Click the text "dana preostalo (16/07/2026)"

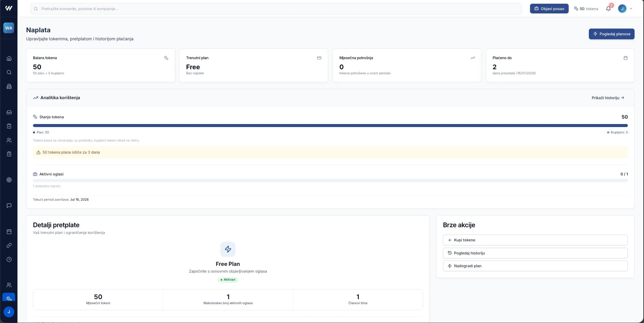click(514, 73)
